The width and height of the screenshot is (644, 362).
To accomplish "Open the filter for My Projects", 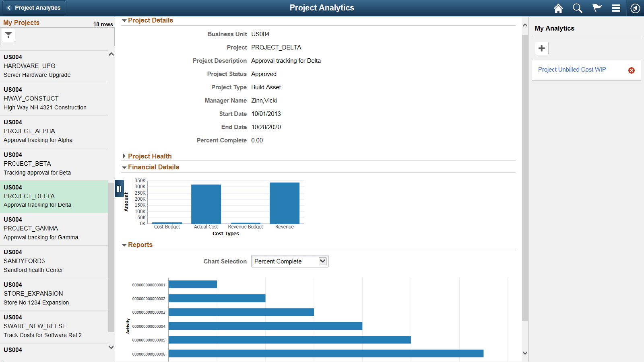I will 8,35.
